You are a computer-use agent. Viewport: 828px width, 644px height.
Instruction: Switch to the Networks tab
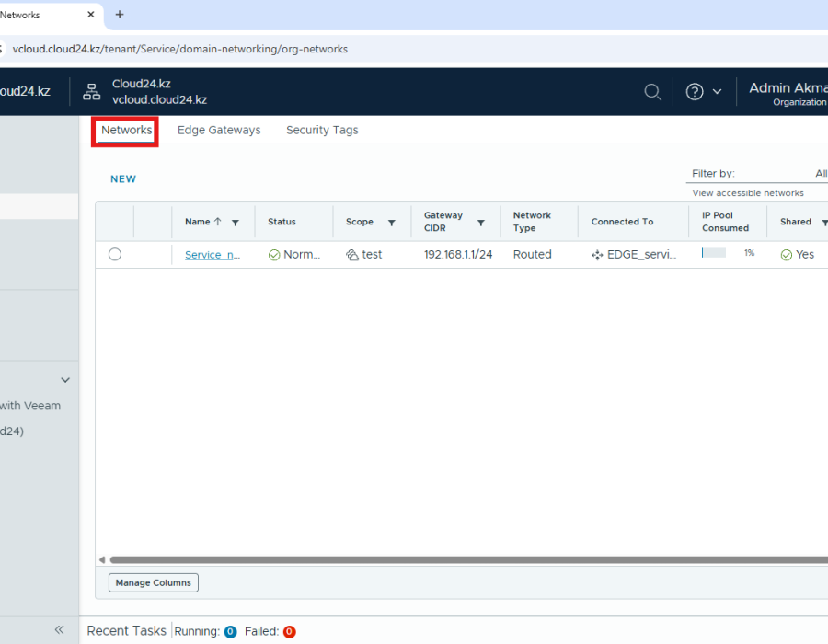pos(126,131)
